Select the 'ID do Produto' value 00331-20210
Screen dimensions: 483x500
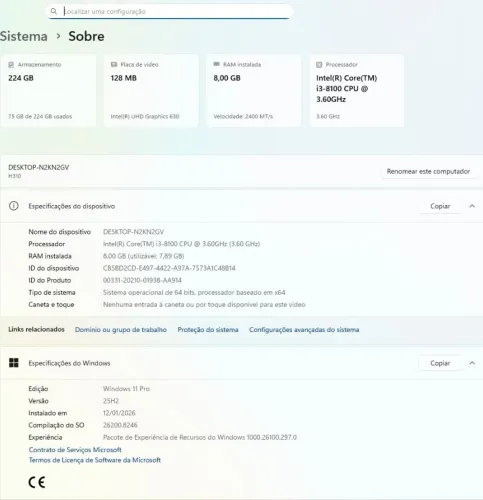click(142, 280)
